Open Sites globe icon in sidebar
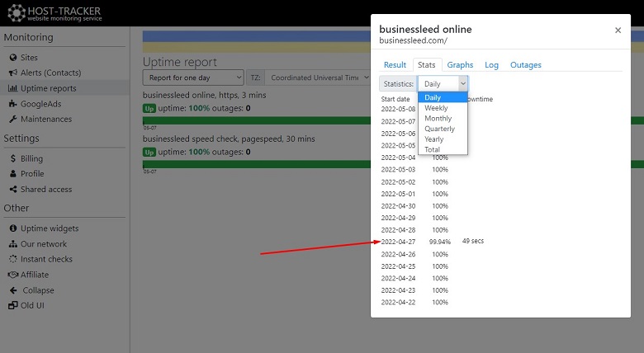644x353 pixels. coord(13,58)
